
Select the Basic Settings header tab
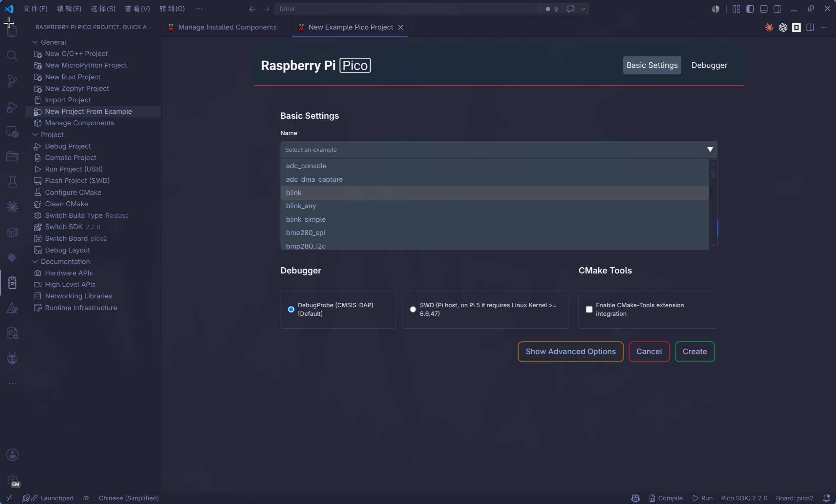click(652, 65)
